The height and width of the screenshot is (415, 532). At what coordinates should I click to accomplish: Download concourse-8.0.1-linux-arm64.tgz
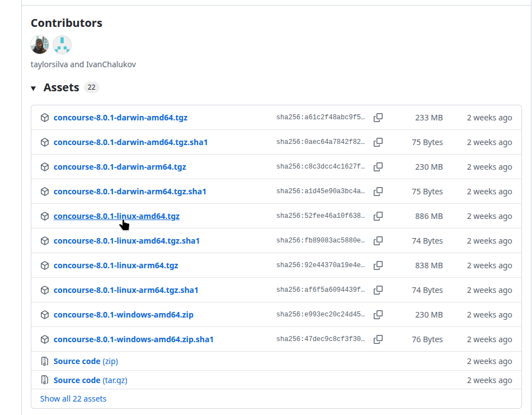115,265
